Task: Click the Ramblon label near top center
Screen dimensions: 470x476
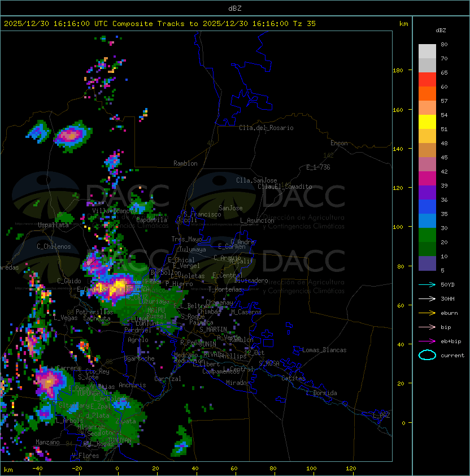Action: click(185, 163)
